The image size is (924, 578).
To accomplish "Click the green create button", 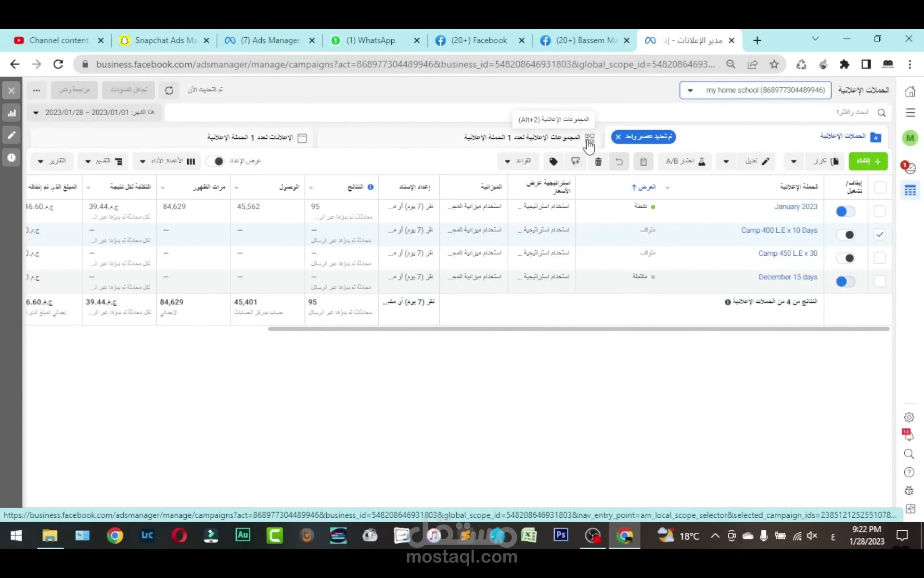I will click(868, 161).
